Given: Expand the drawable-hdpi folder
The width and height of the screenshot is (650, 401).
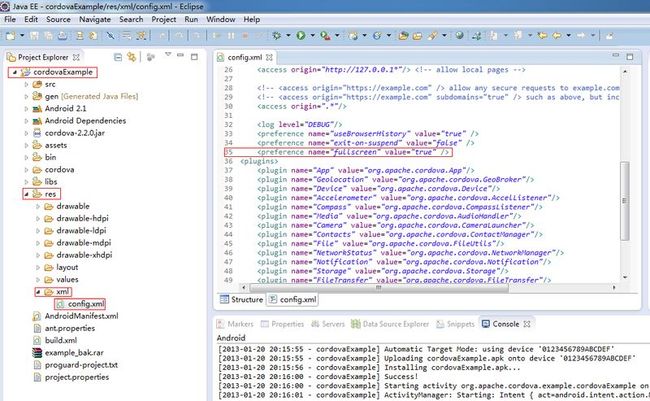Looking at the screenshot, I should click(x=38, y=218).
